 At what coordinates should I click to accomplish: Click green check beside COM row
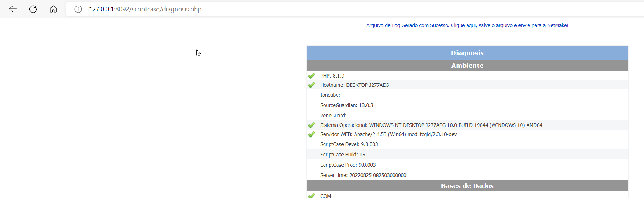pos(312,196)
